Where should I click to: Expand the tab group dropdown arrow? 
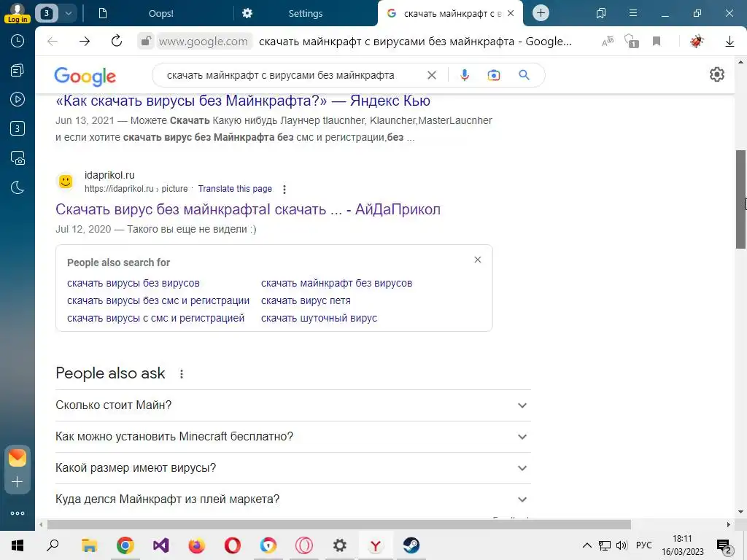point(69,13)
